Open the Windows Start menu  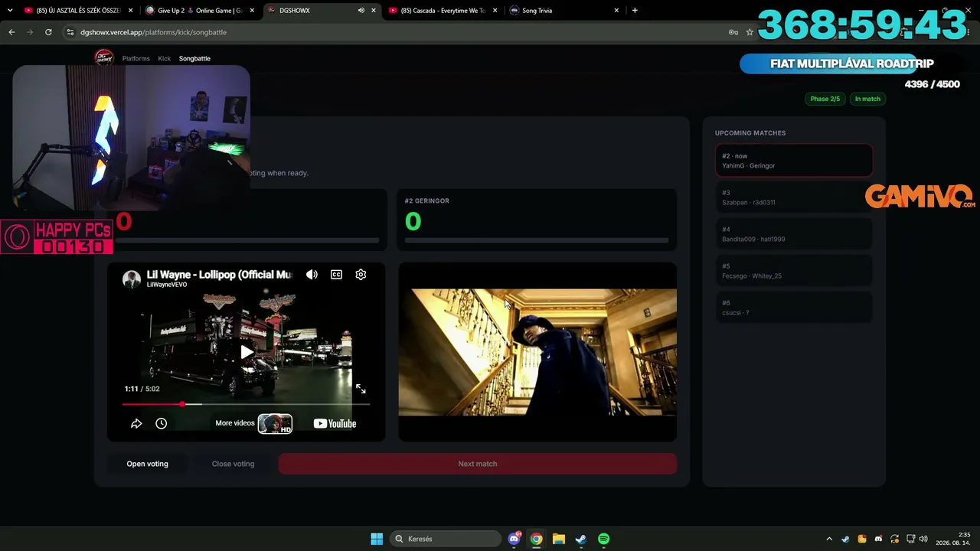coord(377,539)
